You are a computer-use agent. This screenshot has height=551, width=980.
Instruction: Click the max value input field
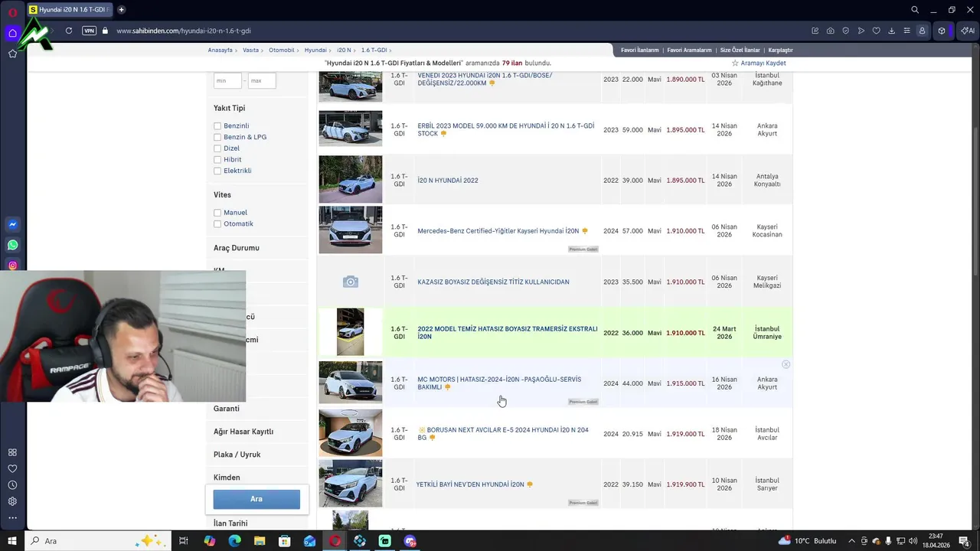(262, 80)
